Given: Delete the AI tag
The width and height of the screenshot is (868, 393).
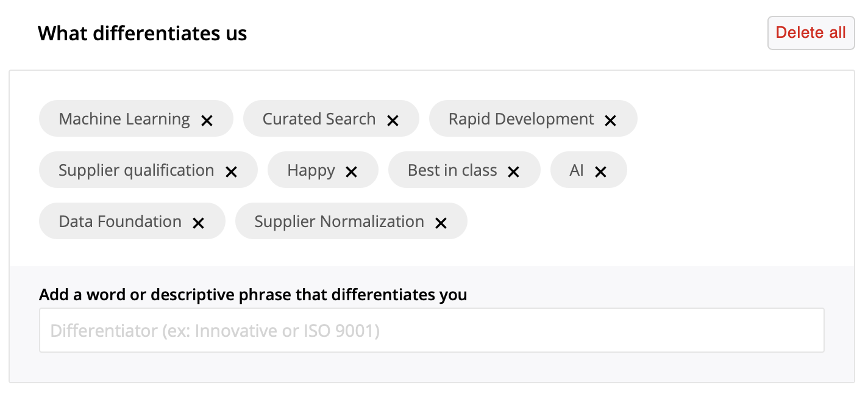Looking at the screenshot, I should 601,171.
